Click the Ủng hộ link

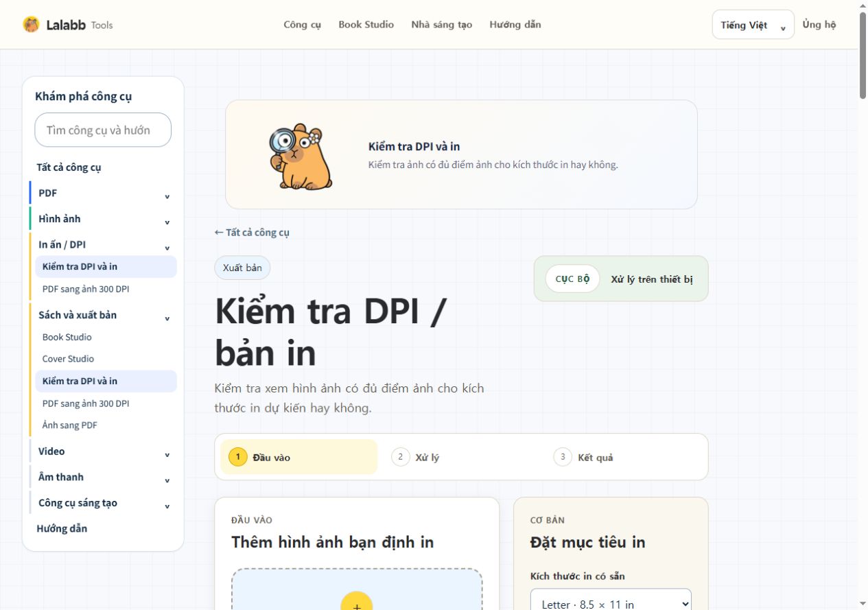click(x=819, y=25)
